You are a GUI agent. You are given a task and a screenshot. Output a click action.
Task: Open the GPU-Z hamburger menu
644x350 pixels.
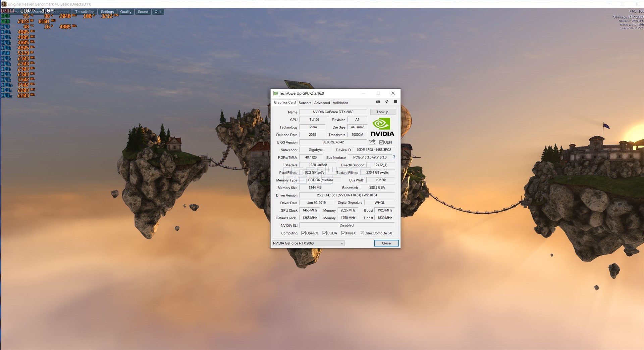point(395,102)
